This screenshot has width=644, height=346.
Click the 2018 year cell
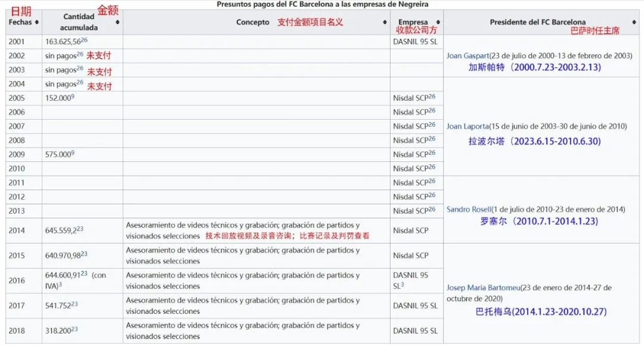pyautogui.click(x=17, y=331)
